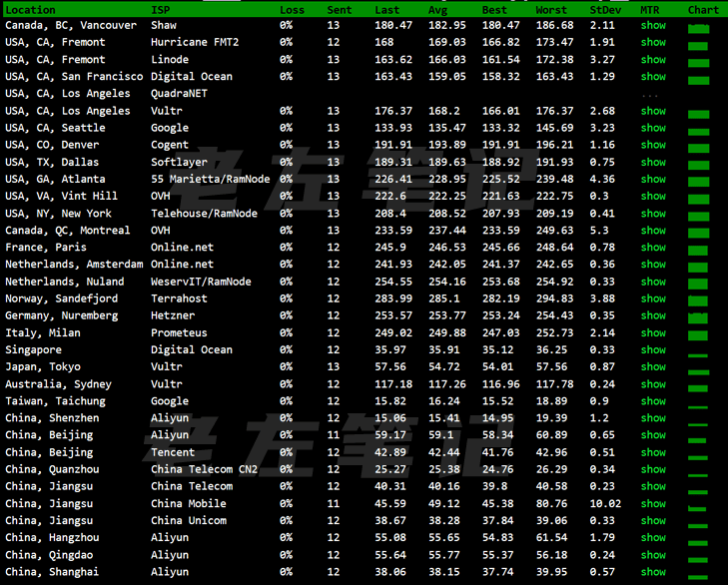Screen dimensions: 728x585
Task: Show MTR for Singapore Digital Ocean
Action: 653,349
